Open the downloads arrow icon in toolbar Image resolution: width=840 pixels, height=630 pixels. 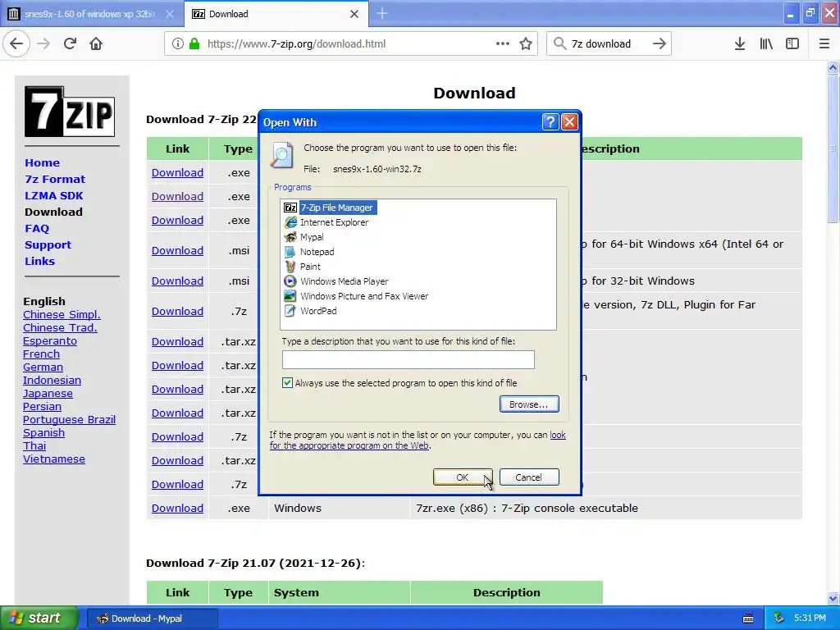[740, 44]
